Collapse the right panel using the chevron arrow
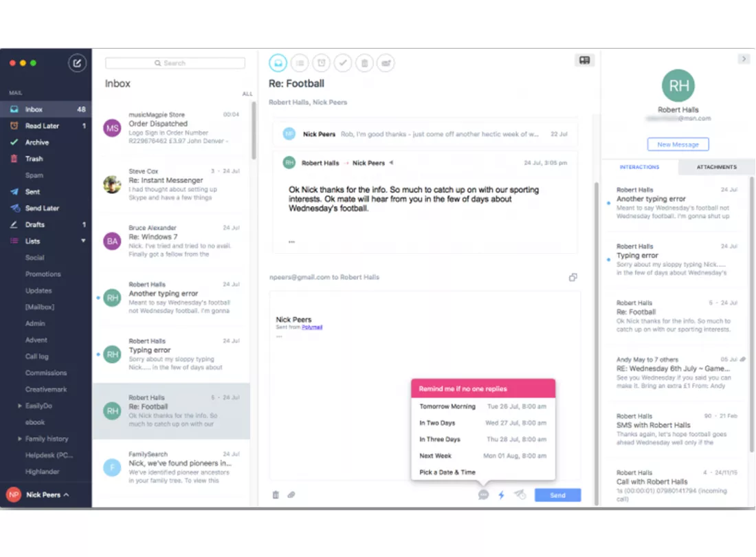This screenshot has width=756, height=557. tap(744, 59)
